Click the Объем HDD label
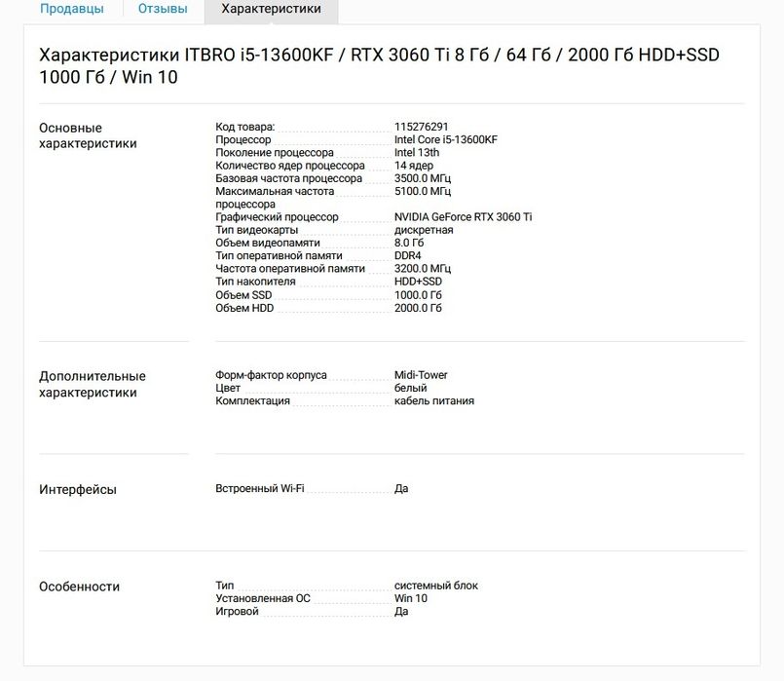This screenshot has height=681, width=784. click(244, 308)
